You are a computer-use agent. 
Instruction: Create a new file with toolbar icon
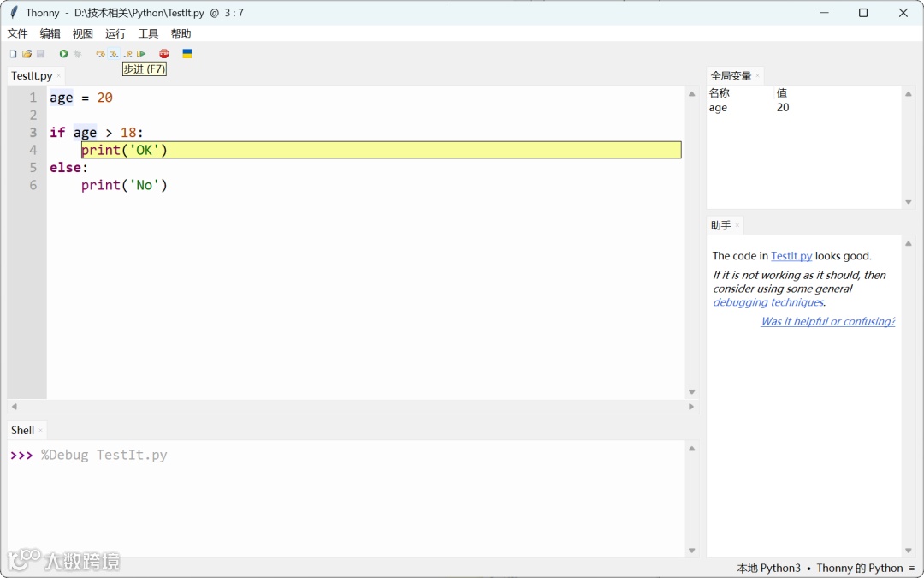[x=13, y=54]
